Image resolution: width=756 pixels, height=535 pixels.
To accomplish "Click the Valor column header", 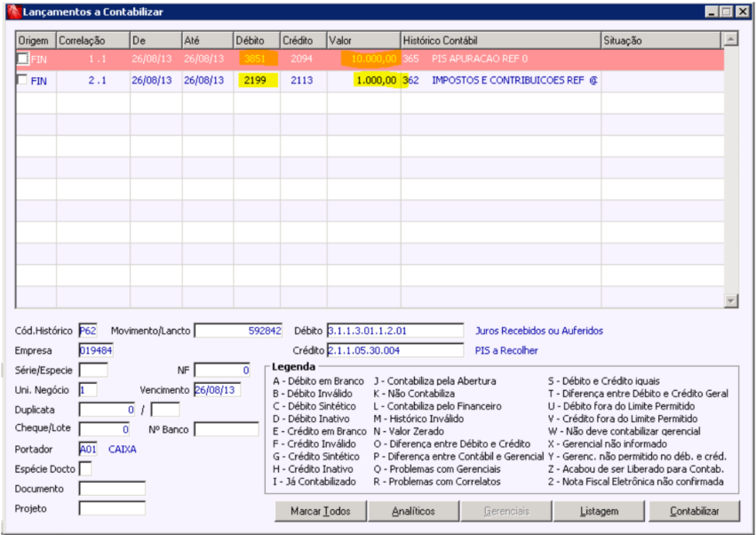I will tap(362, 41).
